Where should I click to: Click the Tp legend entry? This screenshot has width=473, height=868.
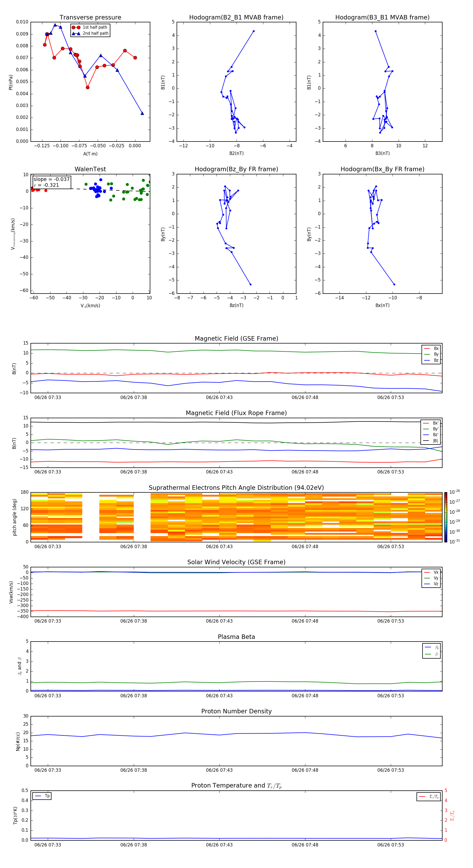click(x=42, y=796)
